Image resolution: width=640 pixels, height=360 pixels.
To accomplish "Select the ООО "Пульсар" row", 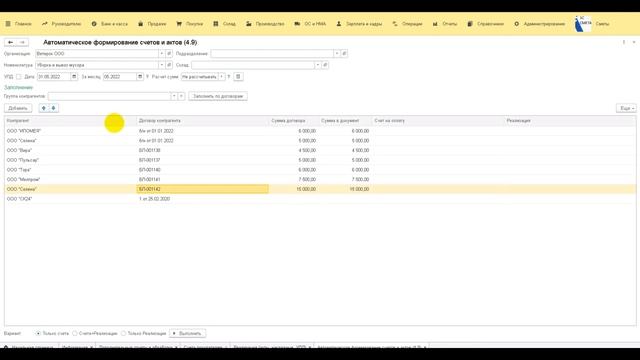I will point(320,160).
